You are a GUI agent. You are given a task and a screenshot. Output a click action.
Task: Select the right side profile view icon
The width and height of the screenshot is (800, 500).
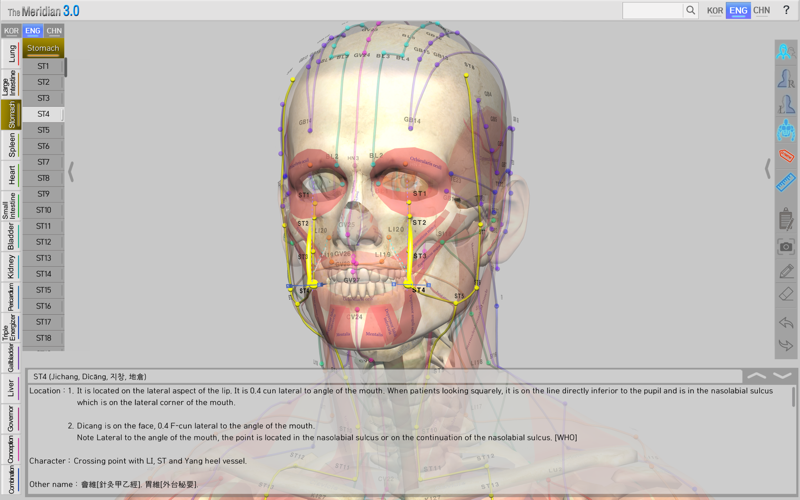click(786, 78)
